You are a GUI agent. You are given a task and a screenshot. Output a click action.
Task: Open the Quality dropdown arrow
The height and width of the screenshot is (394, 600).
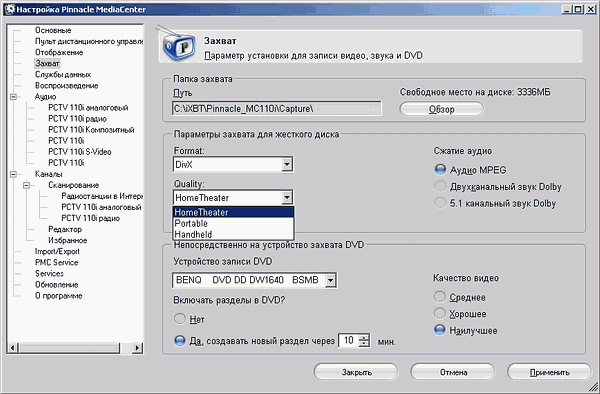287,198
